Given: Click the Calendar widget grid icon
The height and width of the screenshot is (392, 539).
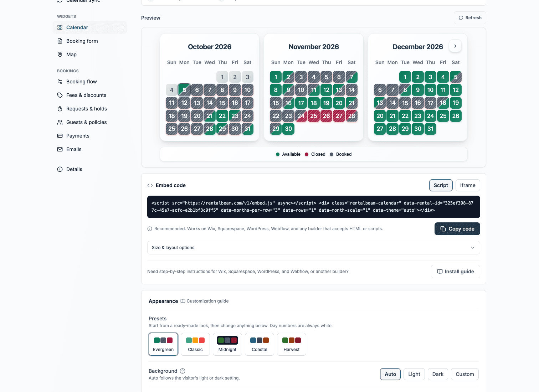Looking at the screenshot, I should pyautogui.click(x=60, y=27).
